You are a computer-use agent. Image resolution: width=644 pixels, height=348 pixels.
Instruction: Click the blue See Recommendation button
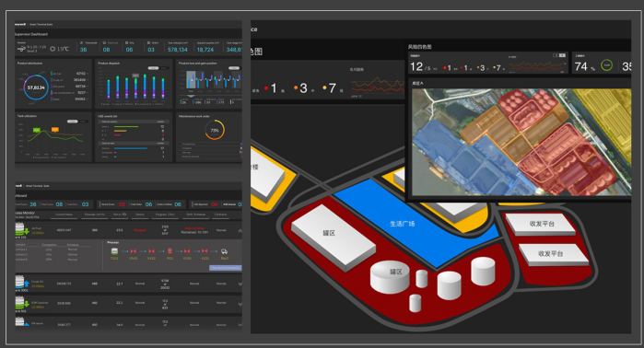pyautogui.click(x=226, y=268)
